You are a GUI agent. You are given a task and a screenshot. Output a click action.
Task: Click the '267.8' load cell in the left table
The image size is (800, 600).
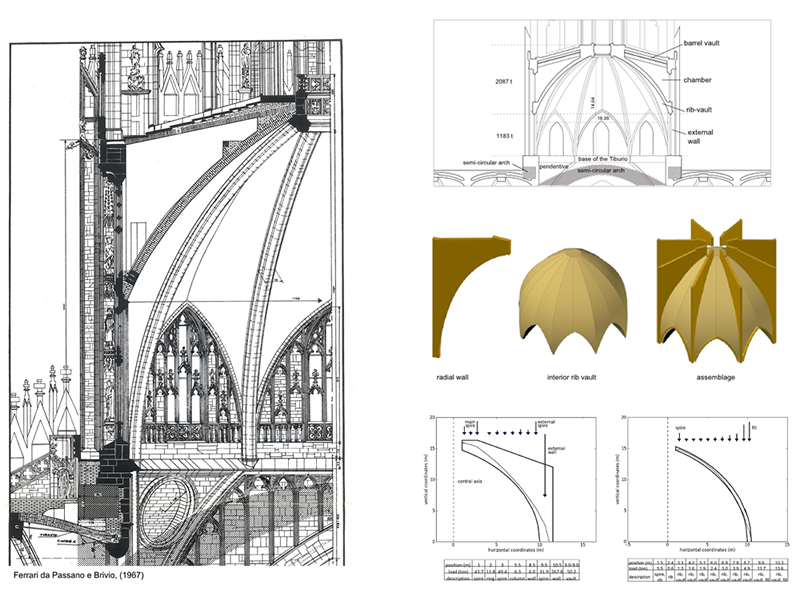tap(557, 572)
